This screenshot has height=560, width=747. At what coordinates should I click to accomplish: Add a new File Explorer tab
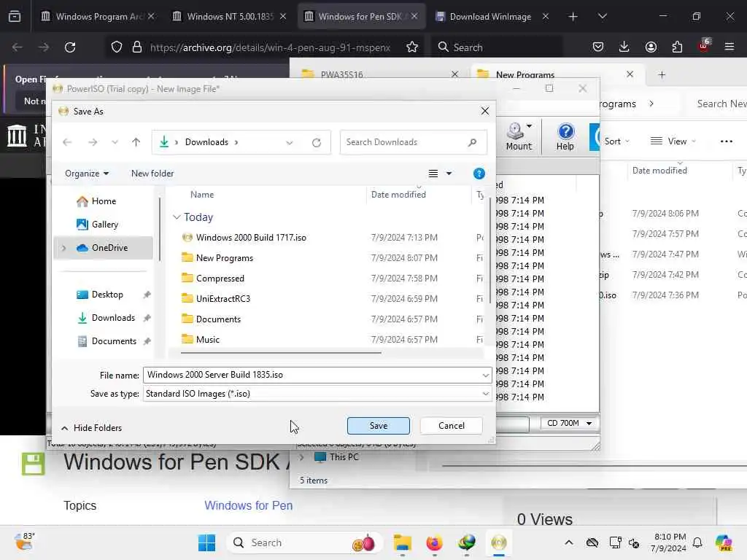pos(661,75)
